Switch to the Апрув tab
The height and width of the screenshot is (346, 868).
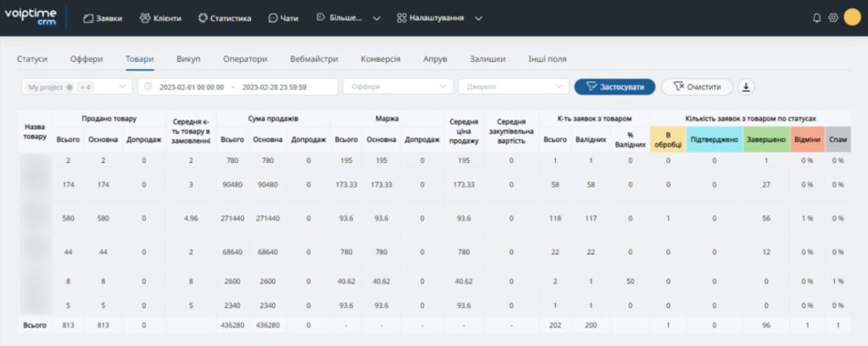pos(435,59)
